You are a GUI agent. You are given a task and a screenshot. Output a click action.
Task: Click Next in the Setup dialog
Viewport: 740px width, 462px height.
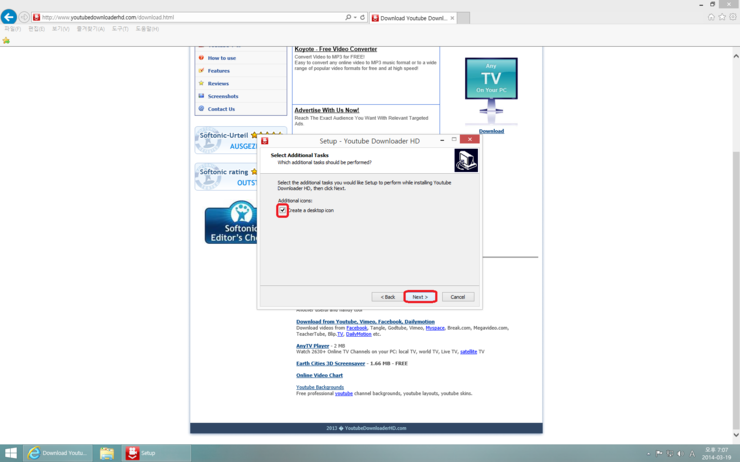[420, 297]
